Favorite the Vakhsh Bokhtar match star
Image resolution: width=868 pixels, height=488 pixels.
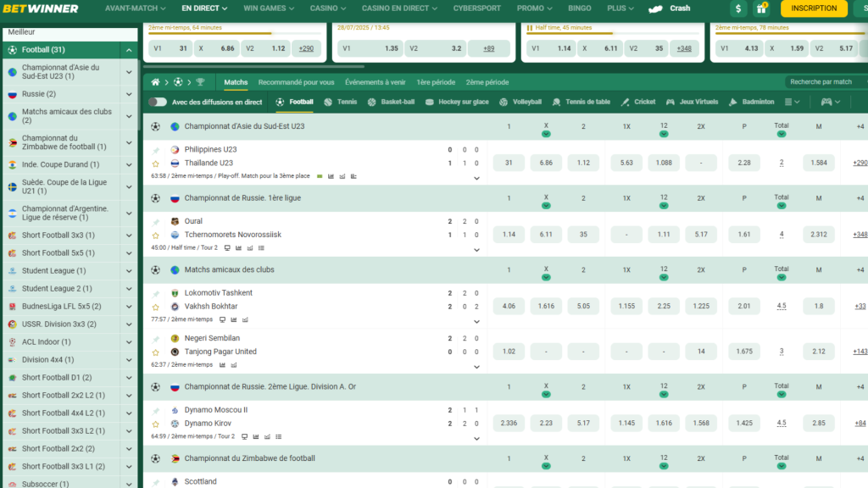156,307
